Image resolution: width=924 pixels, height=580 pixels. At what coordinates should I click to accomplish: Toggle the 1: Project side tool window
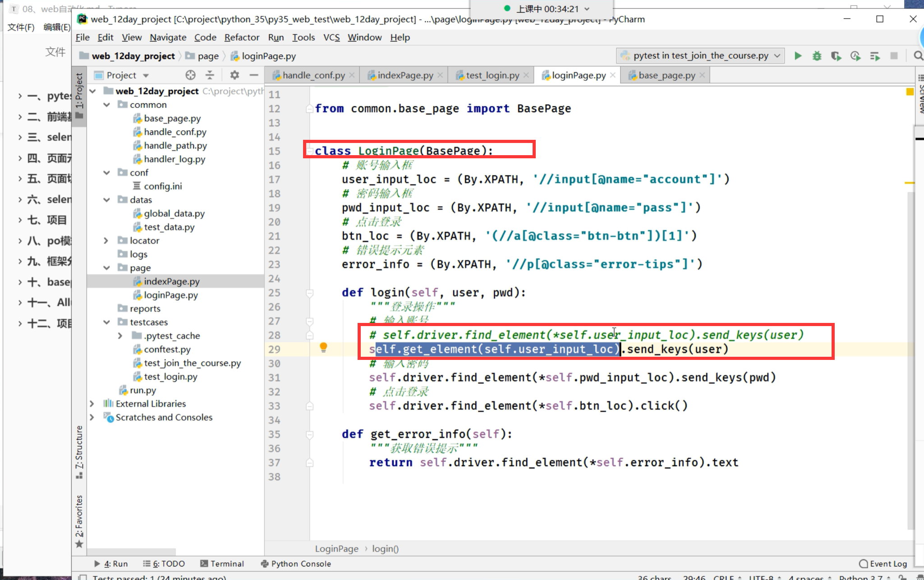click(79, 95)
